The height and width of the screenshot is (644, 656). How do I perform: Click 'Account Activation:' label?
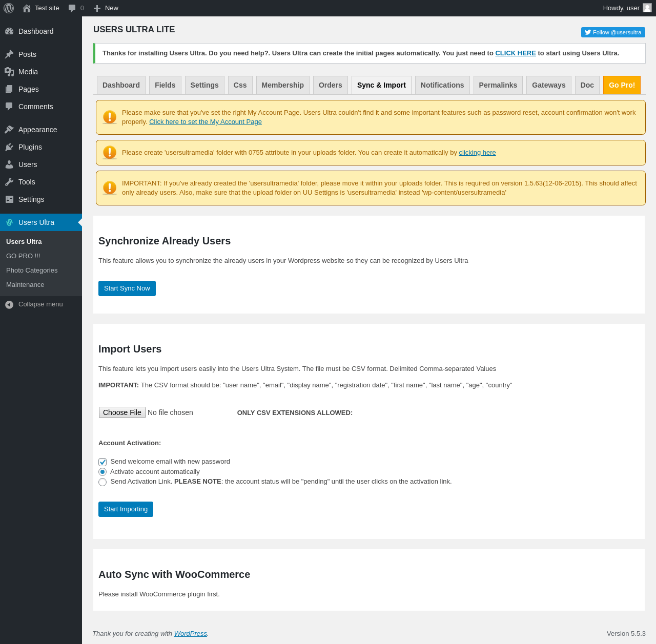[x=130, y=443]
